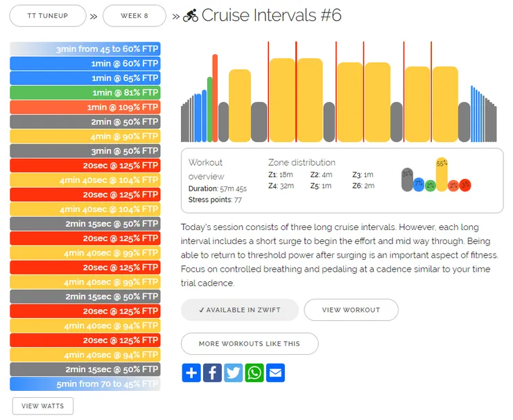Image resolution: width=513 pixels, height=420 pixels.
Task: Select the 4min @ 90% FTP interval row
Action: 85,137
